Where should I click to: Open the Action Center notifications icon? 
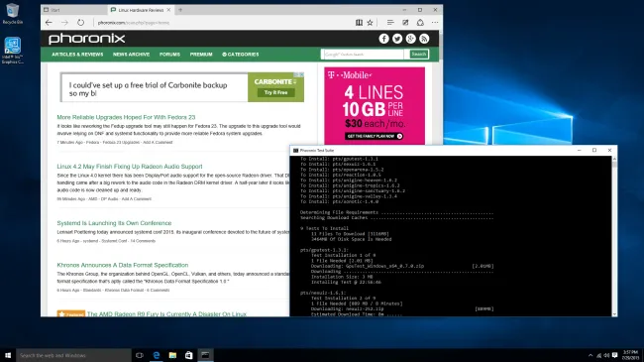[x=615, y=355]
